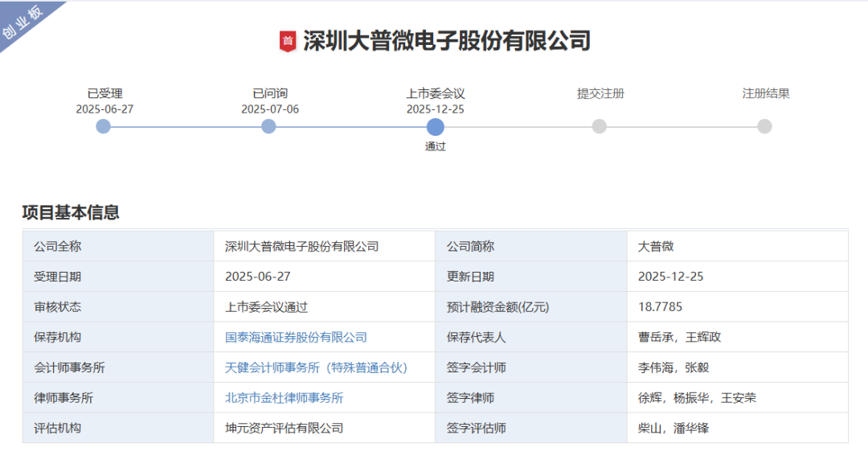Click the 签字会计师 label cell
This screenshot has width=868, height=472.
tap(531, 367)
